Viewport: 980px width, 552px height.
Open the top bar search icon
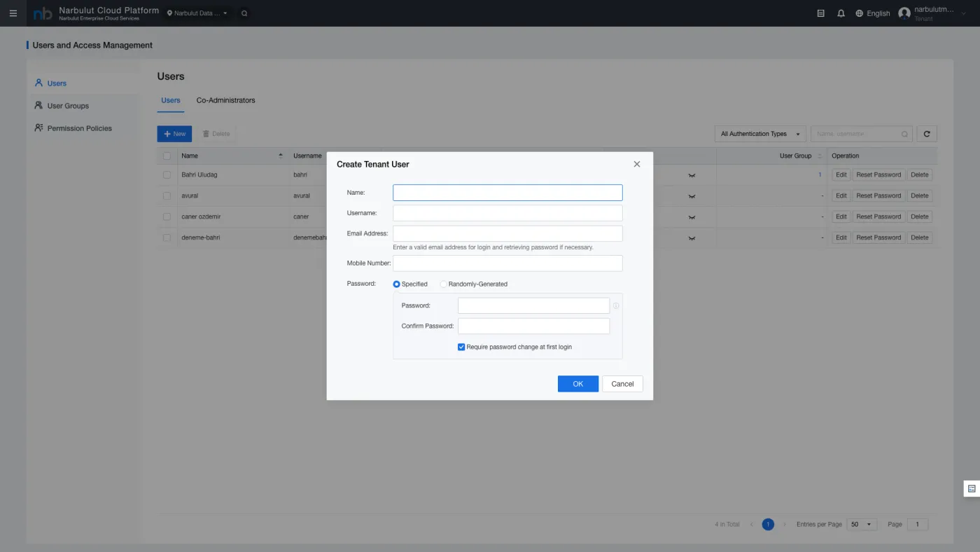[x=244, y=13]
